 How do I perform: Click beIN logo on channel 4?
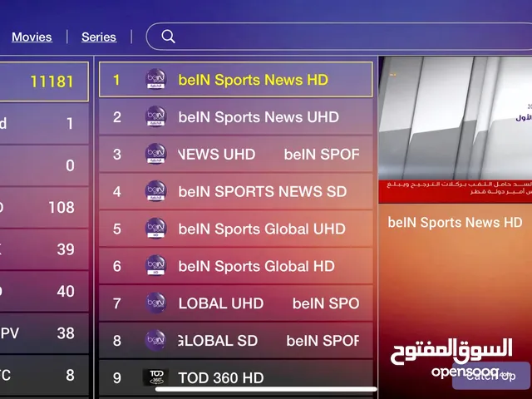(155, 191)
